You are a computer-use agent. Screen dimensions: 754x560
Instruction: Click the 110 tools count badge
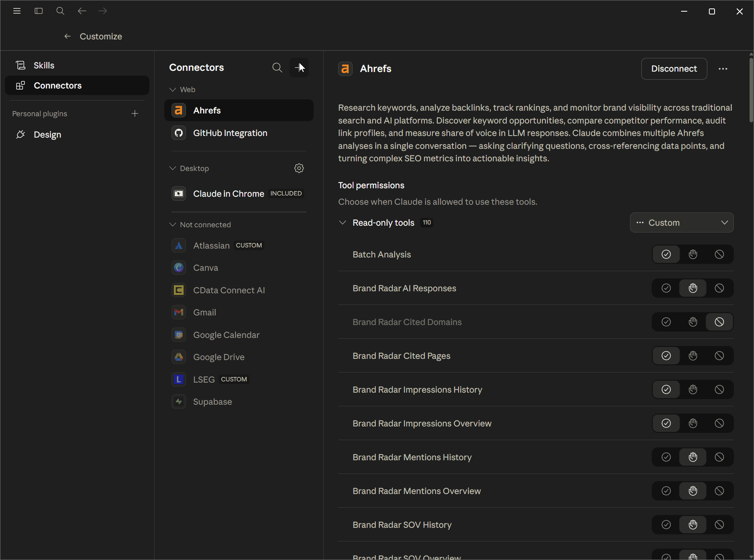(x=427, y=222)
